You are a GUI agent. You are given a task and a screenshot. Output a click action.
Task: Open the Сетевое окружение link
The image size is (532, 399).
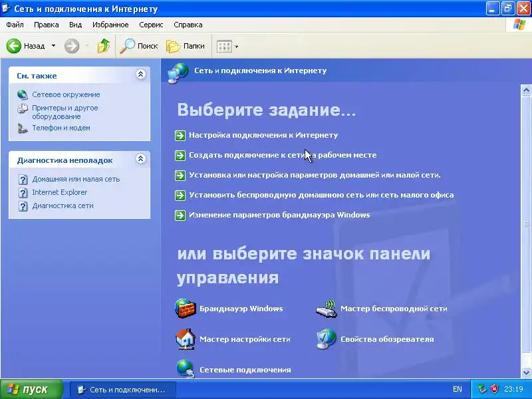(x=66, y=94)
